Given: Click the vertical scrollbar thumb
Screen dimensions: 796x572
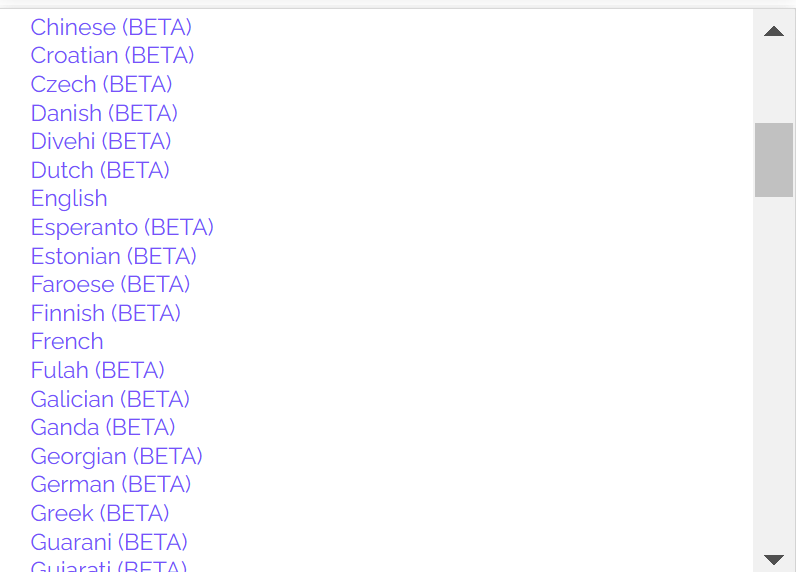Looking at the screenshot, I should click(x=773, y=159).
